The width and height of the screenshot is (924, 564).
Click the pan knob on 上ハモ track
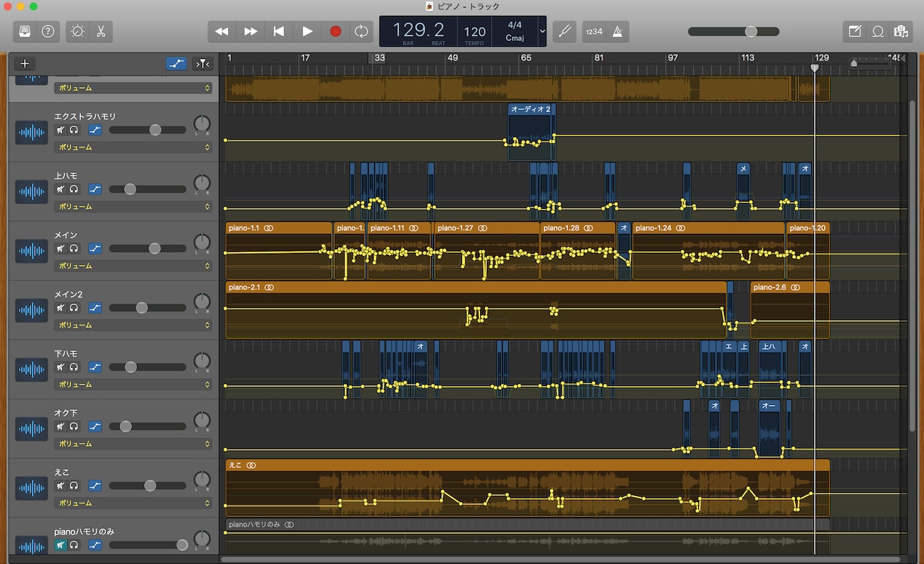click(201, 183)
